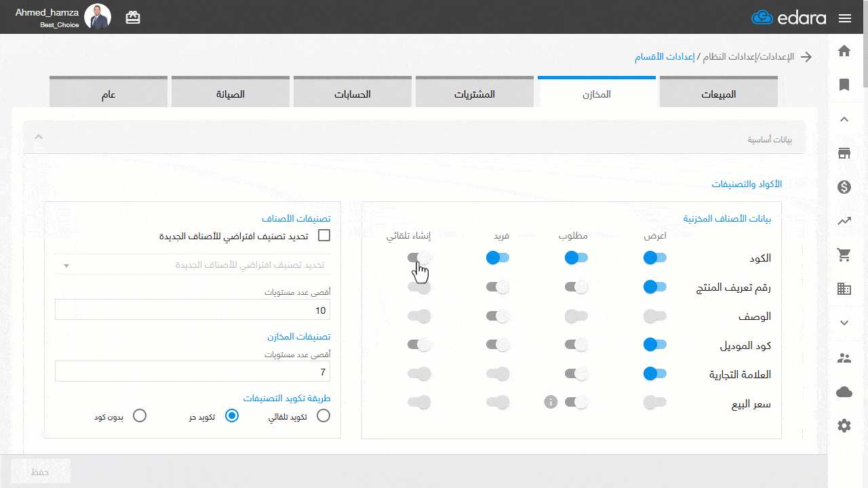Open the bookmark icon in sidebar
Image resolution: width=868 pixels, height=488 pixels.
click(844, 85)
